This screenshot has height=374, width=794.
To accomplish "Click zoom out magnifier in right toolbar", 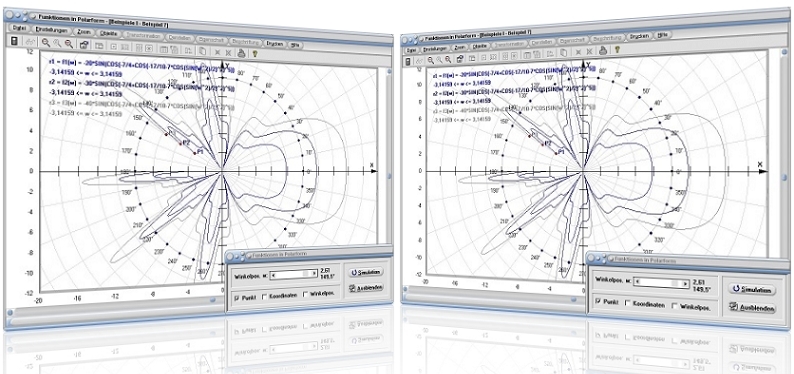I will tap(448, 59).
